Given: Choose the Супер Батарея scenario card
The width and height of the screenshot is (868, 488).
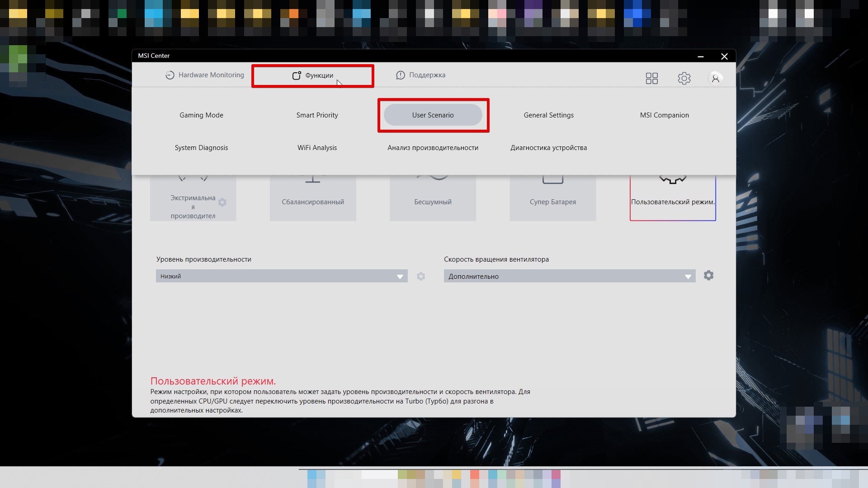Looking at the screenshot, I should coord(552,198).
